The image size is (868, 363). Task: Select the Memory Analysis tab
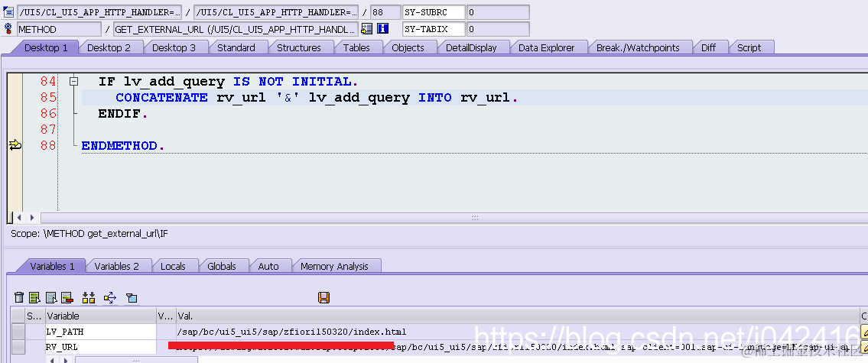point(334,266)
